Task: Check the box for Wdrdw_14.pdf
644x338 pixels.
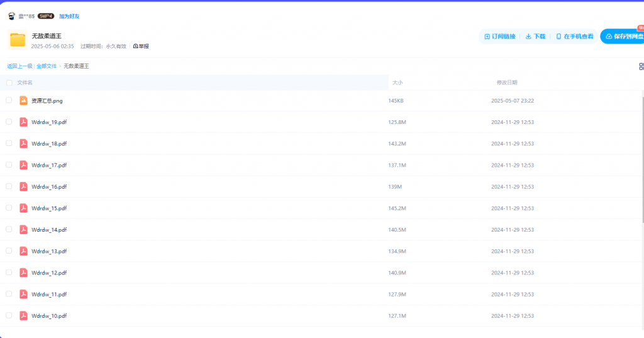Action: click(9, 229)
